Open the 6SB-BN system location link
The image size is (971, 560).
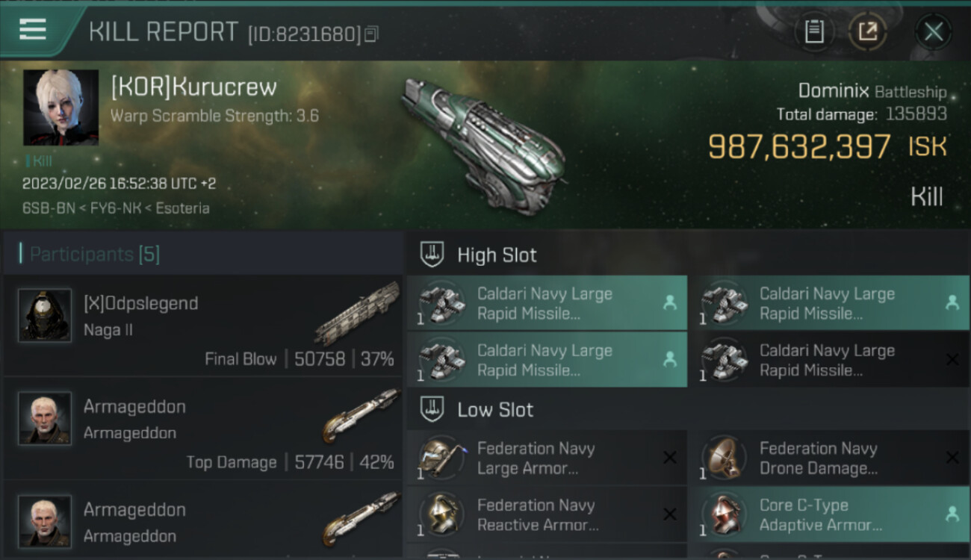tap(49, 208)
